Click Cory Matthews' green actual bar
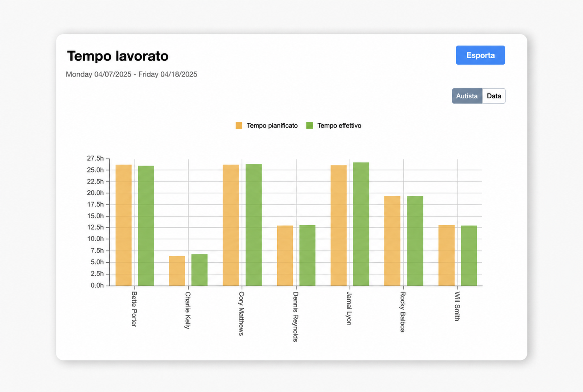The image size is (583, 392). pyautogui.click(x=254, y=225)
